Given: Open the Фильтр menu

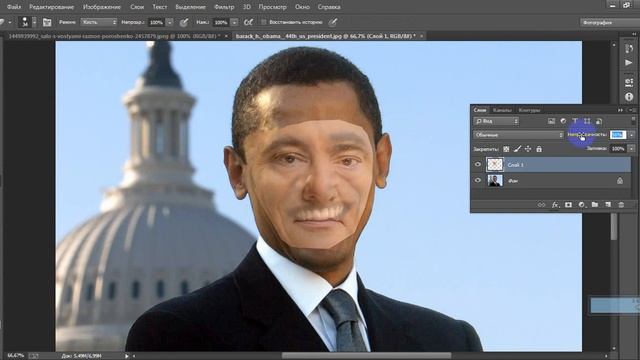Looking at the screenshot, I should coord(224,7).
